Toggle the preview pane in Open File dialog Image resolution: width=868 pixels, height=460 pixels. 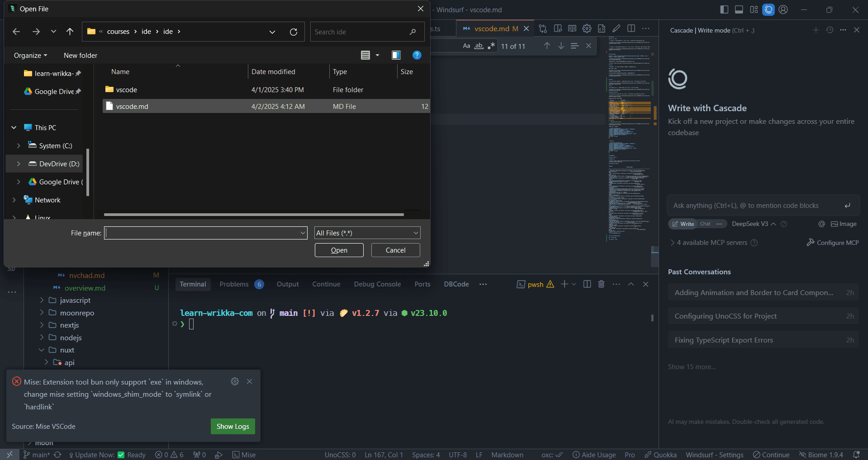click(396, 55)
